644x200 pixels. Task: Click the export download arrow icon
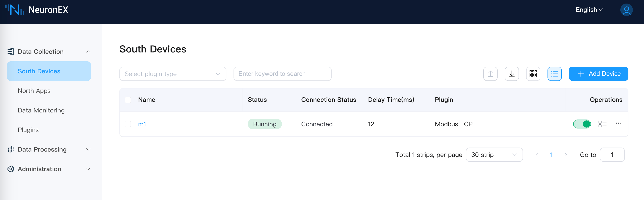click(x=511, y=74)
